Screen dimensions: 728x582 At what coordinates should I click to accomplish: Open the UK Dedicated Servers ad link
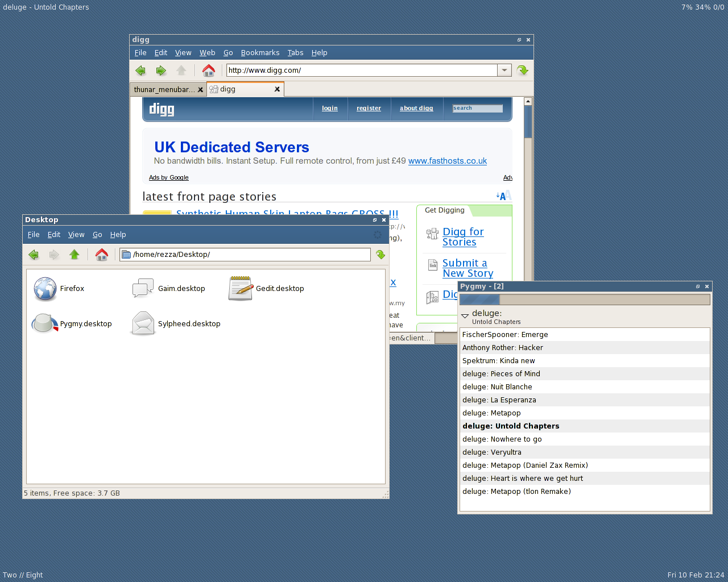231,147
